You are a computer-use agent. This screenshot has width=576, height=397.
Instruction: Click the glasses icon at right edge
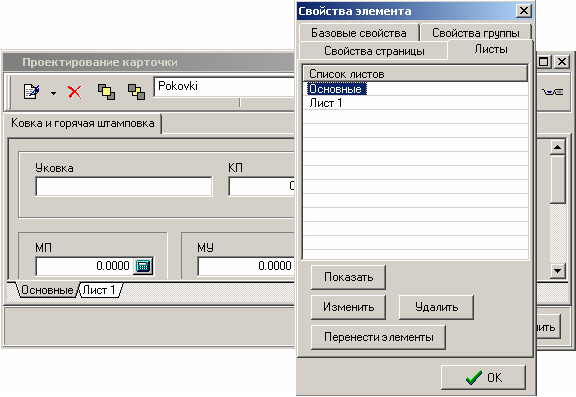tap(552, 92)
